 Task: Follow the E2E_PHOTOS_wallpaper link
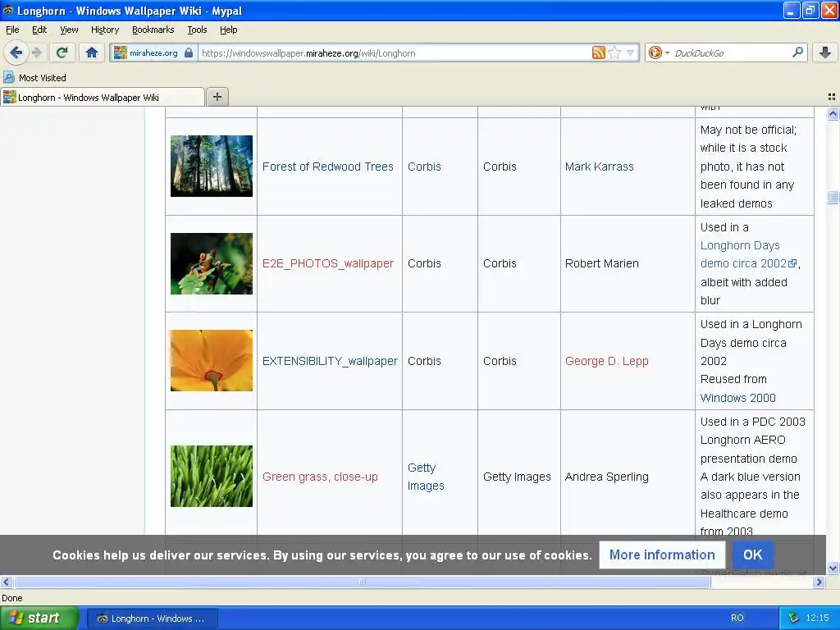(328, 263)
